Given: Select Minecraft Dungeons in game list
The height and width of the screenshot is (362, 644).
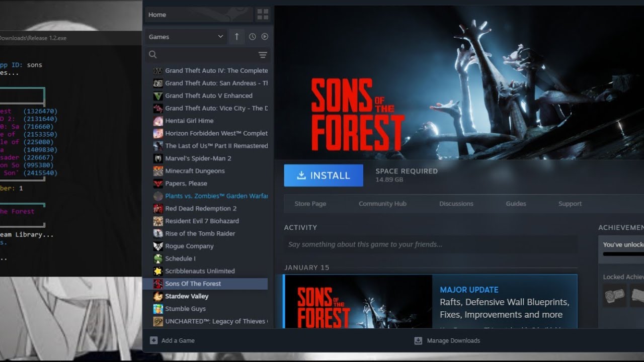Looking at the screenshot, I should coord(205,171).
